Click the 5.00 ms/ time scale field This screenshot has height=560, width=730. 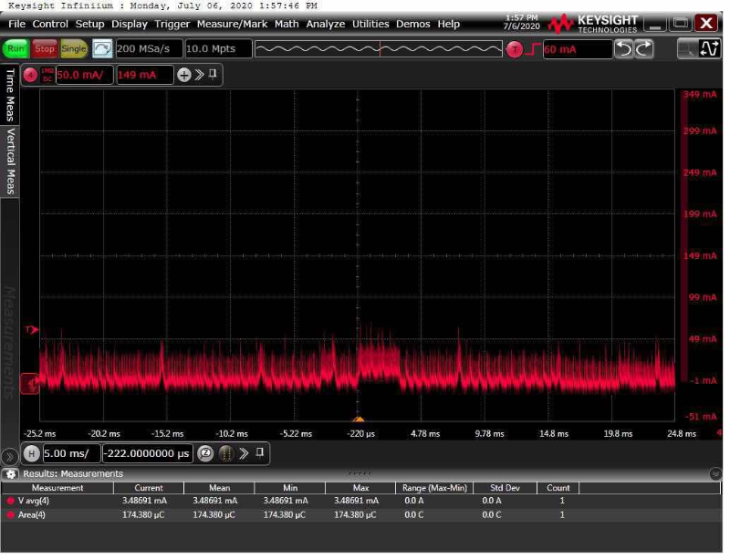tap(71, 453)
